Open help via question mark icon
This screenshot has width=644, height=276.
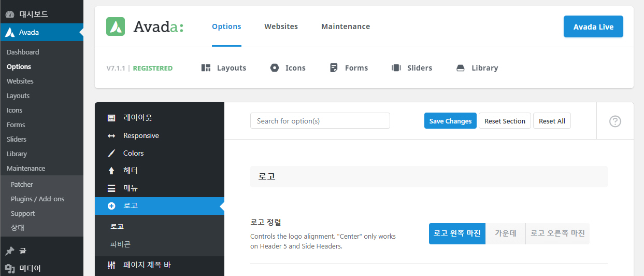point(615,121)
